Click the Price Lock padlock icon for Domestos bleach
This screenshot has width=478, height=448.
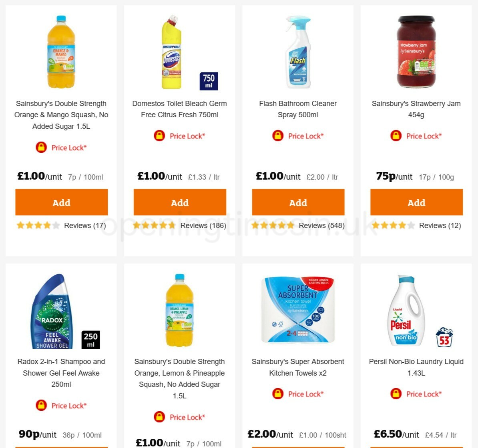click(159, 136)
